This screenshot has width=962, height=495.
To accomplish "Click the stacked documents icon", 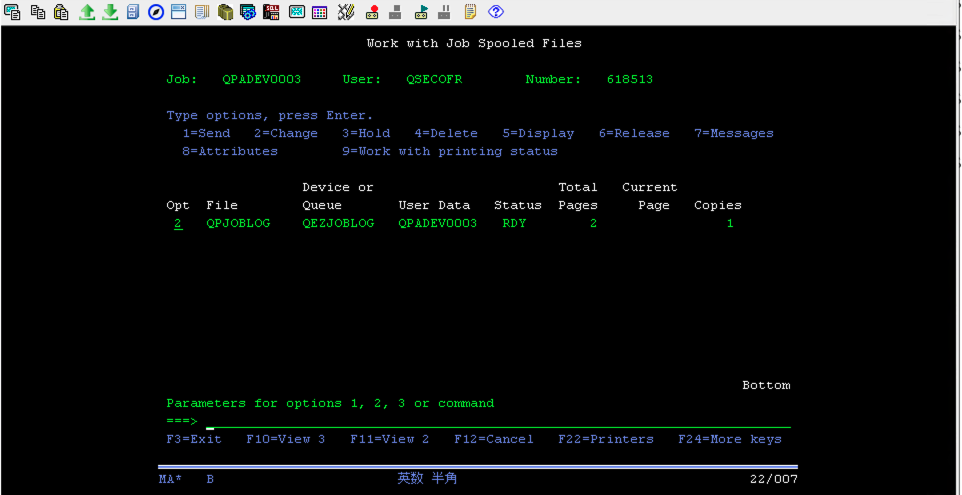I will click(202, 11).
